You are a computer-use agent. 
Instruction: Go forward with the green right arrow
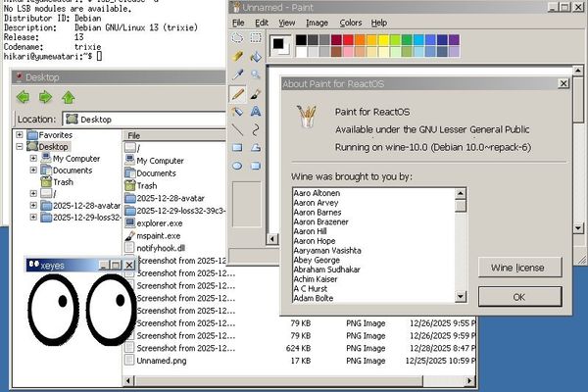tap(45, 97)
